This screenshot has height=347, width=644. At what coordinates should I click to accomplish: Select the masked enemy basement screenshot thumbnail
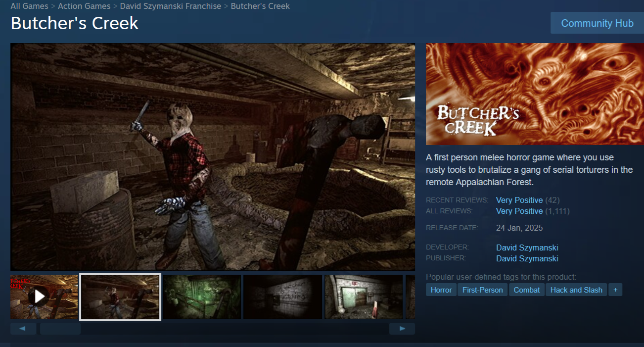[x=120, y=297]
